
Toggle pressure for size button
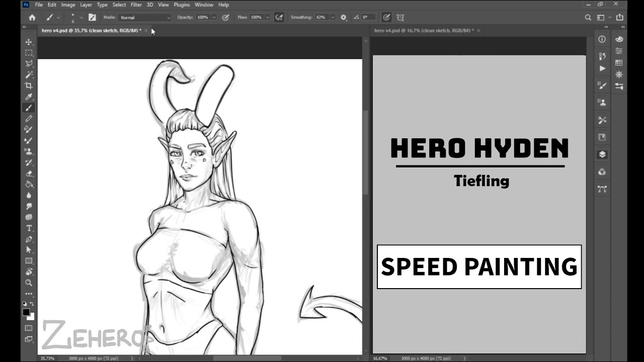(386, 17)
